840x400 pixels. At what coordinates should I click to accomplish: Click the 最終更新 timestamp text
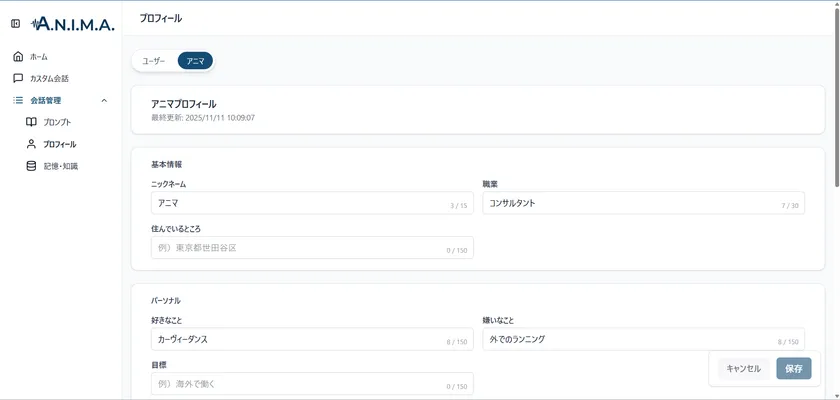coord(203,118)
